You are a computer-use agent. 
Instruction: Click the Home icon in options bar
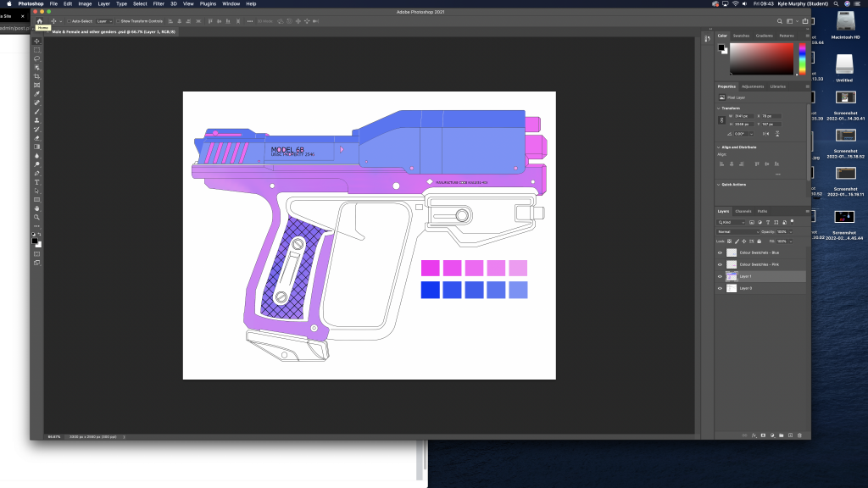(x=39, y=21)
